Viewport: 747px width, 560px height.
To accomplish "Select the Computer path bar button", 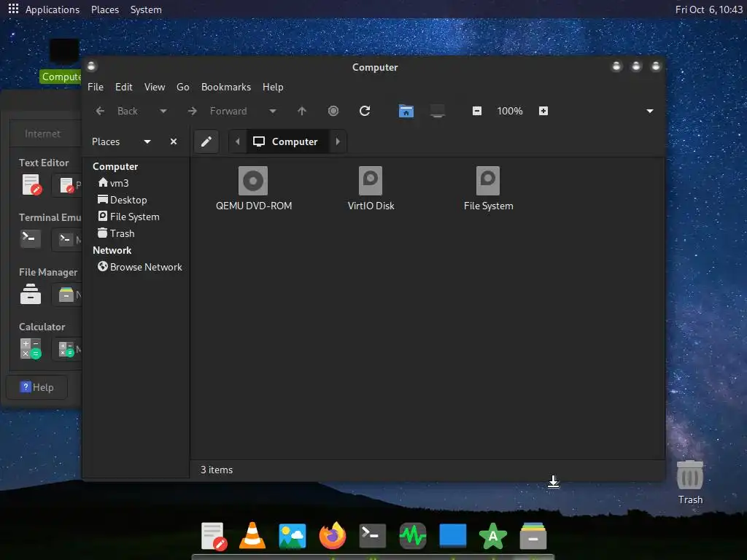I will click(287, 141).
